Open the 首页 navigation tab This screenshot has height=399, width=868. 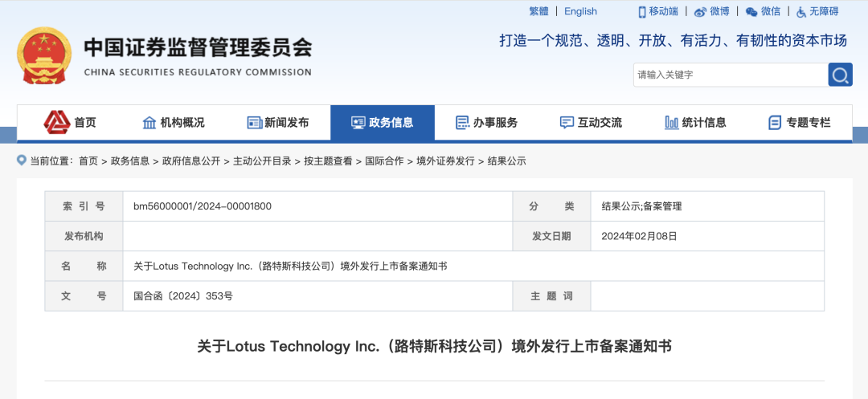(70, 123)
